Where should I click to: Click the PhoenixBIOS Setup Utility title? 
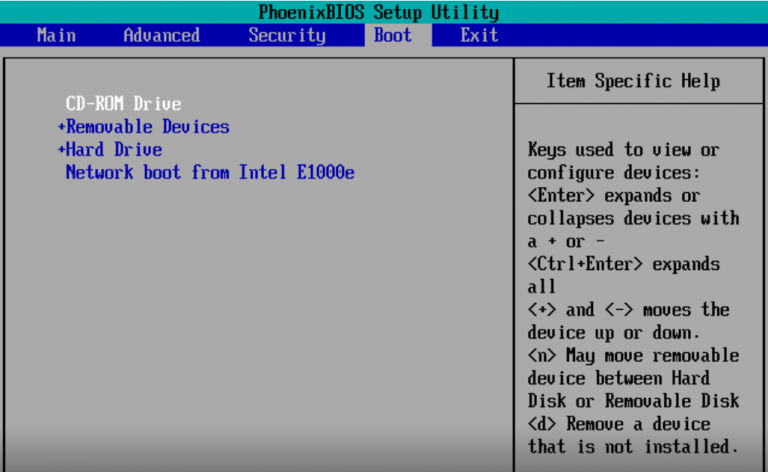(379, 12)
